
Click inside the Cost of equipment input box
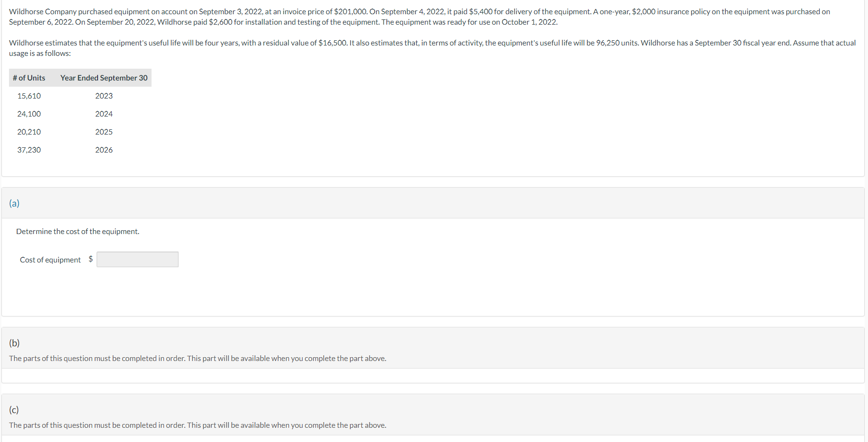[137, 259]
